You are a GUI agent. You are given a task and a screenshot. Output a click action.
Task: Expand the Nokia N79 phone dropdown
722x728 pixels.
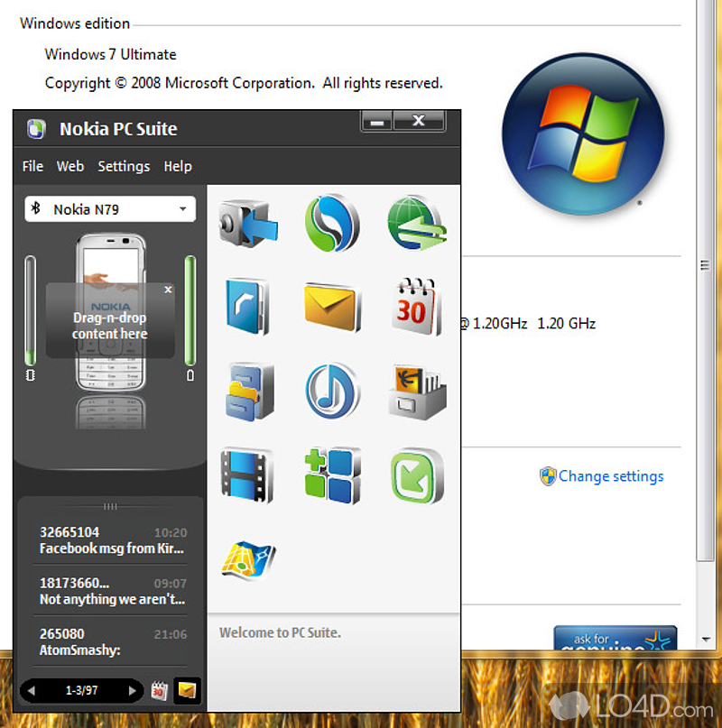[x=183, y=209]
